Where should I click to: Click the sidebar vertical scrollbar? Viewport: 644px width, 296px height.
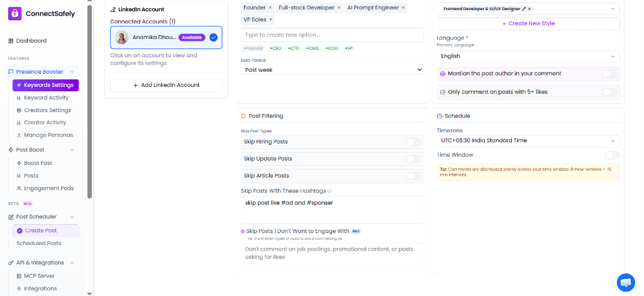[x=90, y=101]
